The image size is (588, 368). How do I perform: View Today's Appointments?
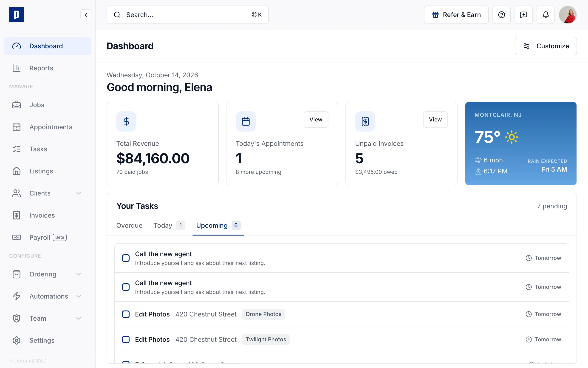(316, 120)
